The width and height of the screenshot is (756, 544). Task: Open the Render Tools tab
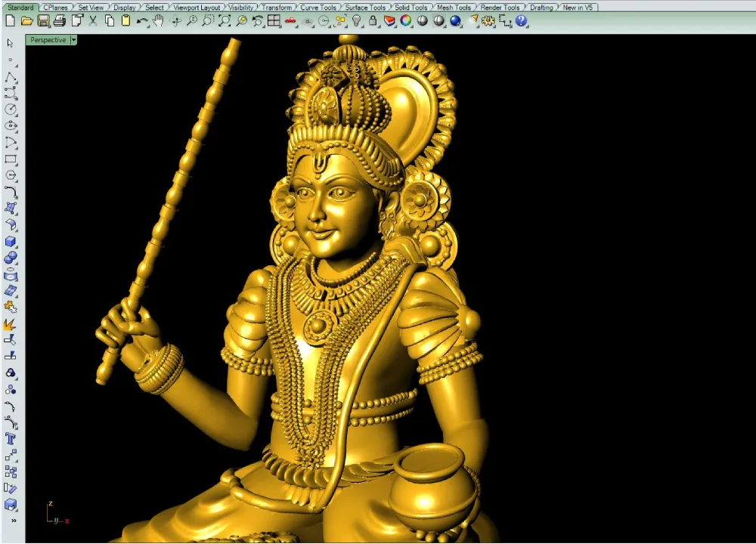click(500, 8)
